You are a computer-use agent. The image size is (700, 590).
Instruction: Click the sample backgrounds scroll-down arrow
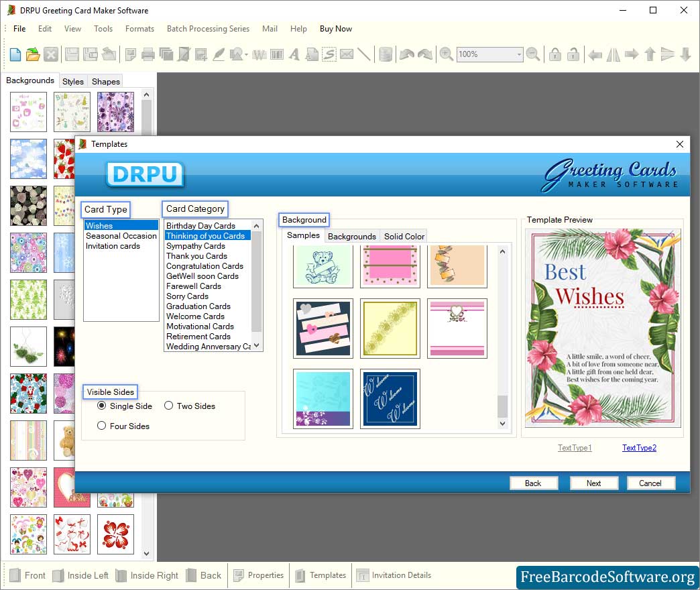pos(503,424)
